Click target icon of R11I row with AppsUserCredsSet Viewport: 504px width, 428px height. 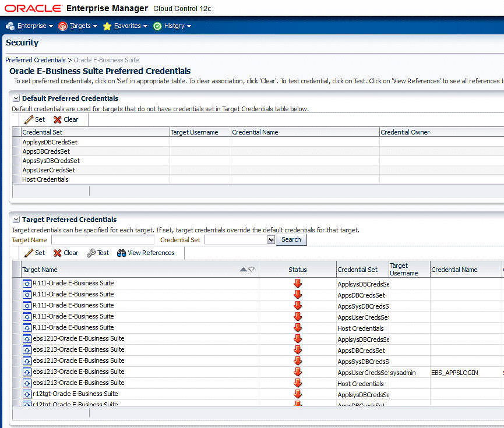pos(27,317)
